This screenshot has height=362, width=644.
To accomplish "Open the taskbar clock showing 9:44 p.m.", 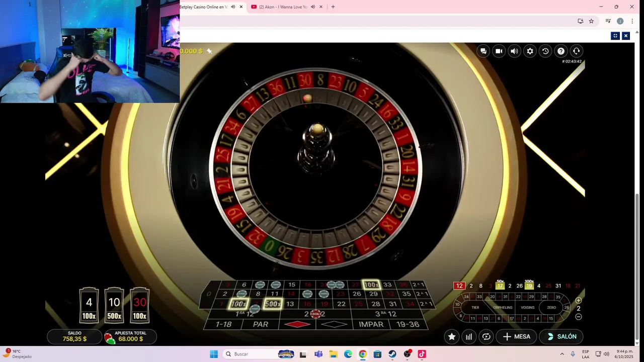I will pyautogui.click(x=623, y=354).
